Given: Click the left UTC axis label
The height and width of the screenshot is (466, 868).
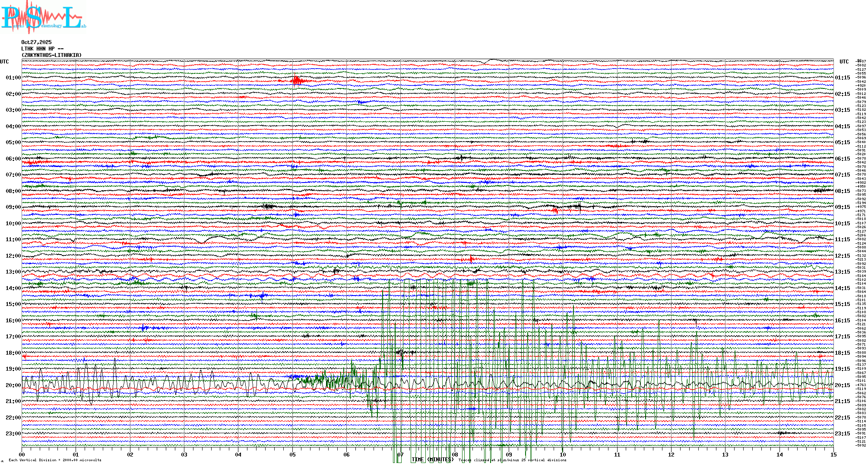Looking at the screenshot, I should coord(4,62).
